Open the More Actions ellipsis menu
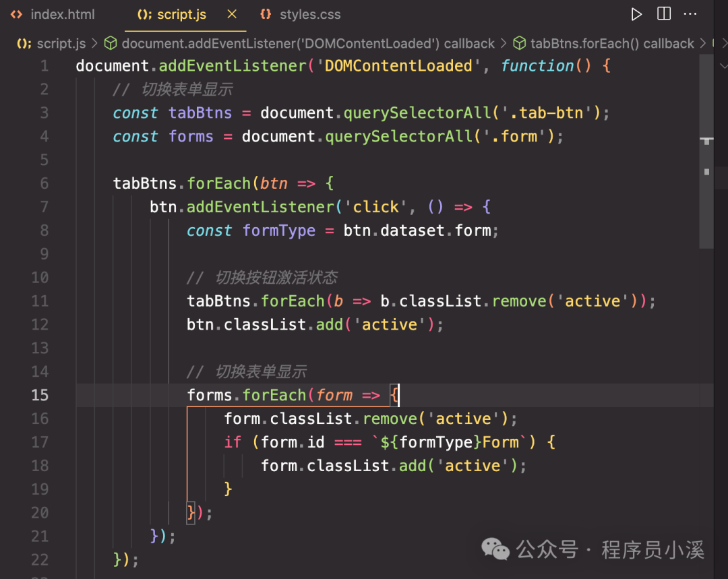Screen dimensions: 728x579 click(x=690, y=14)
